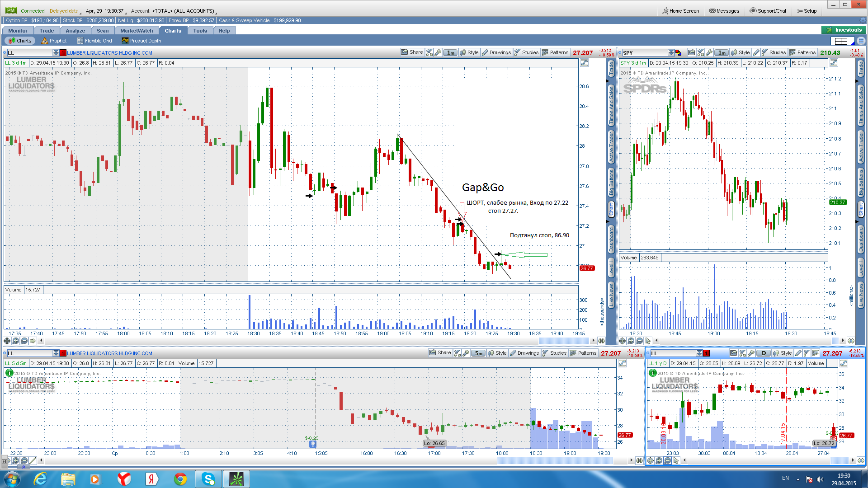Switch to Trade main tab
The height and width of the screenshot is (488, 868).
[47, 31]
